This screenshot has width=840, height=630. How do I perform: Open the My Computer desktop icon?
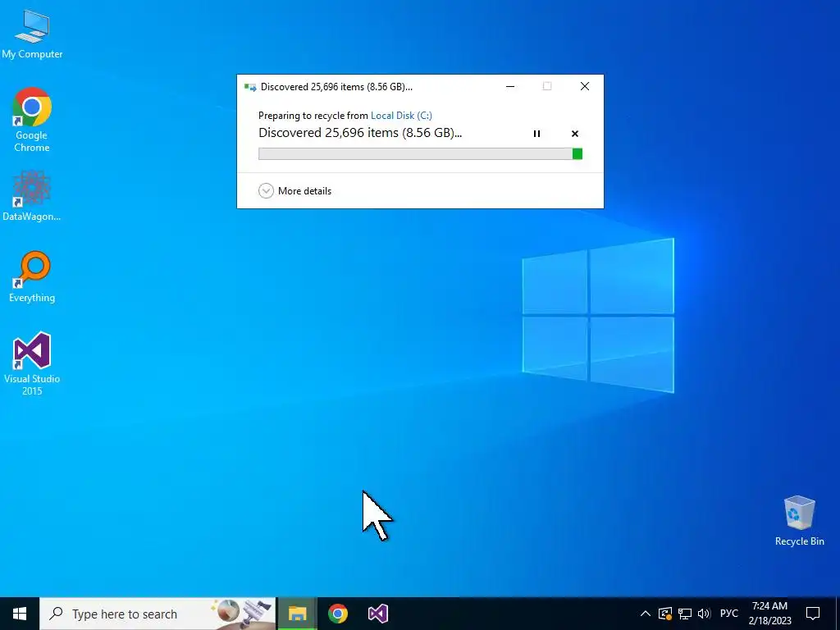pyautogui.click(x=32, y=34)
